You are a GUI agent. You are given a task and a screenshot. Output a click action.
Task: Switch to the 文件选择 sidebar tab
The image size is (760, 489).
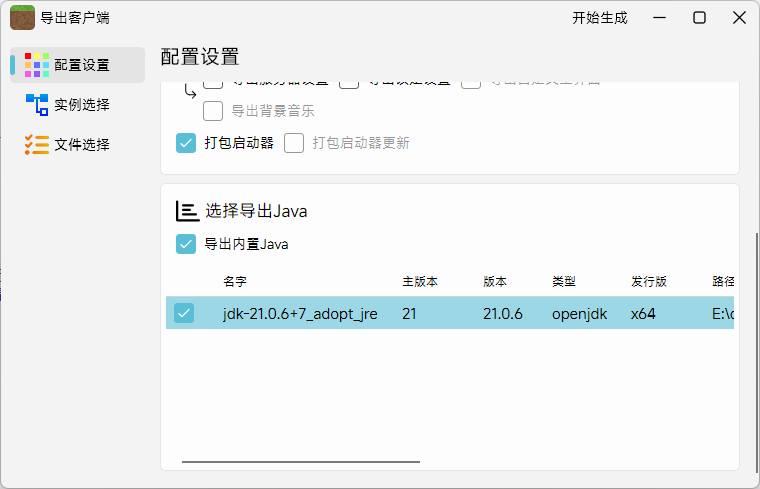(80, 145)
